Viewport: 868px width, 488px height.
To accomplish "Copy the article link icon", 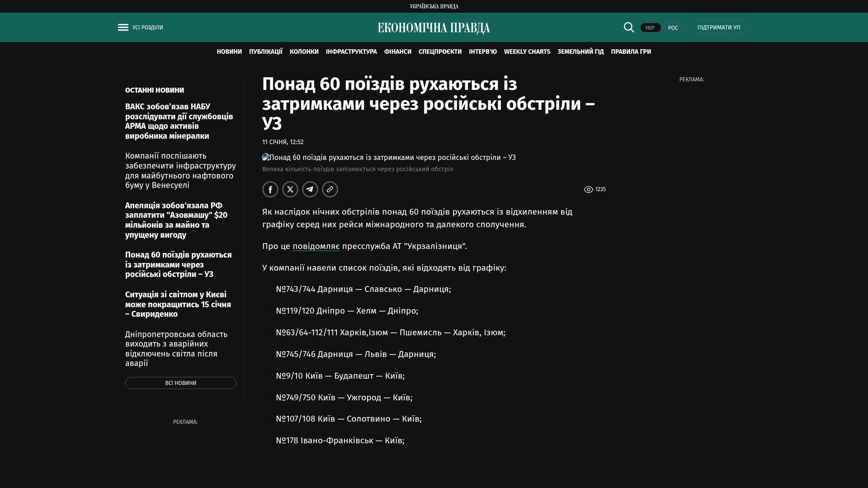I will tap(330, 189).
